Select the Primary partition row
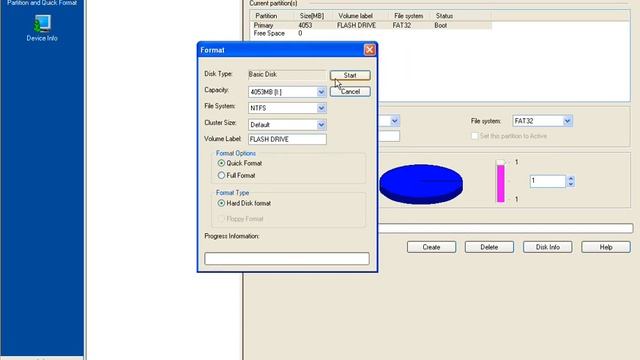This screenshot has width=640, height=360. pyautogui.click(x=370, y=25)
